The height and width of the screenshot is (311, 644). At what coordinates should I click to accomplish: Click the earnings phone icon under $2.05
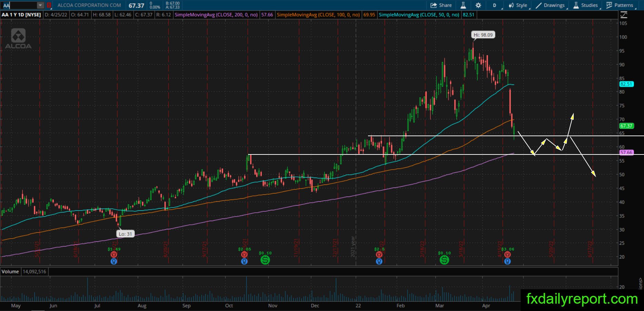point(244,254)
